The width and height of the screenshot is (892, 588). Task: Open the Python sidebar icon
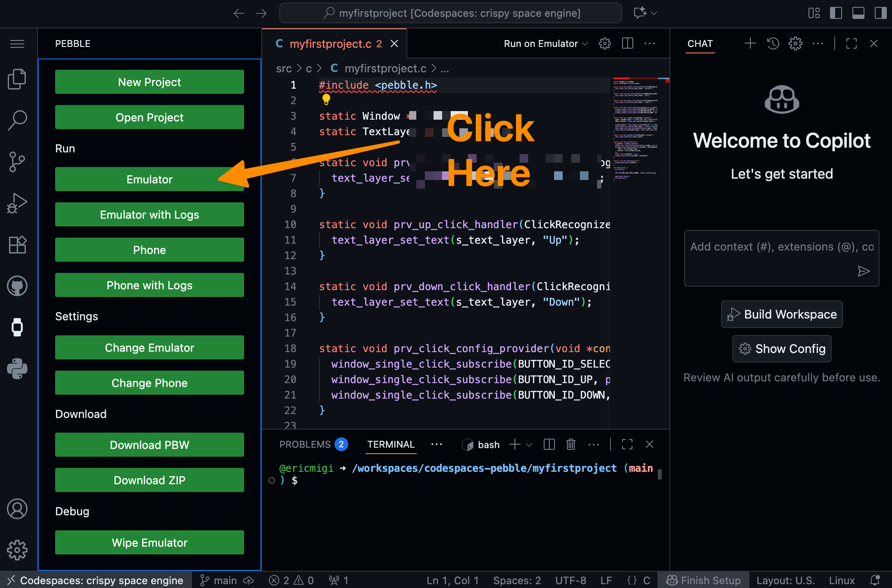[17, 368]
